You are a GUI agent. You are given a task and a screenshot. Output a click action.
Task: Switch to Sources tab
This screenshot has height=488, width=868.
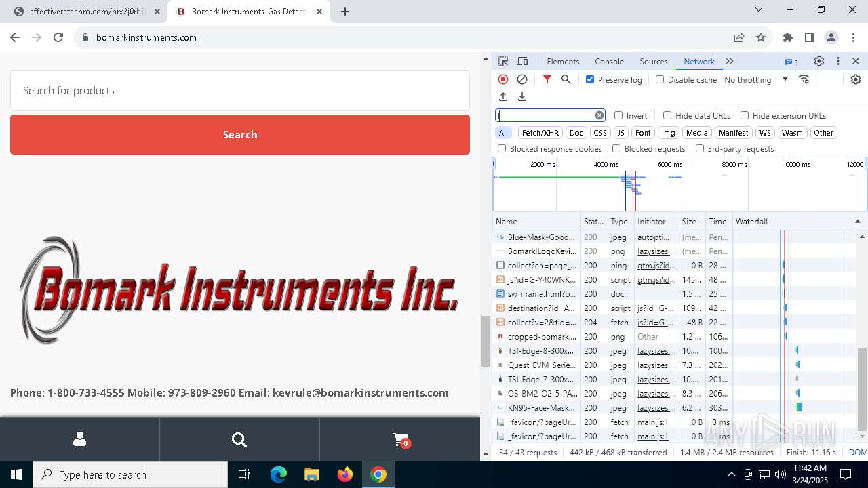pyautogui.click(x=654, y=61)
